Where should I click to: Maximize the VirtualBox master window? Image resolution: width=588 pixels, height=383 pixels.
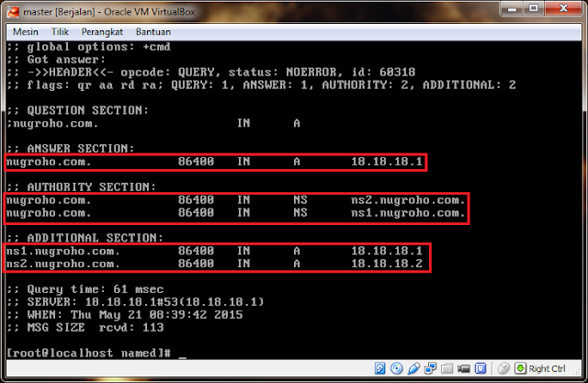point(534,8)
